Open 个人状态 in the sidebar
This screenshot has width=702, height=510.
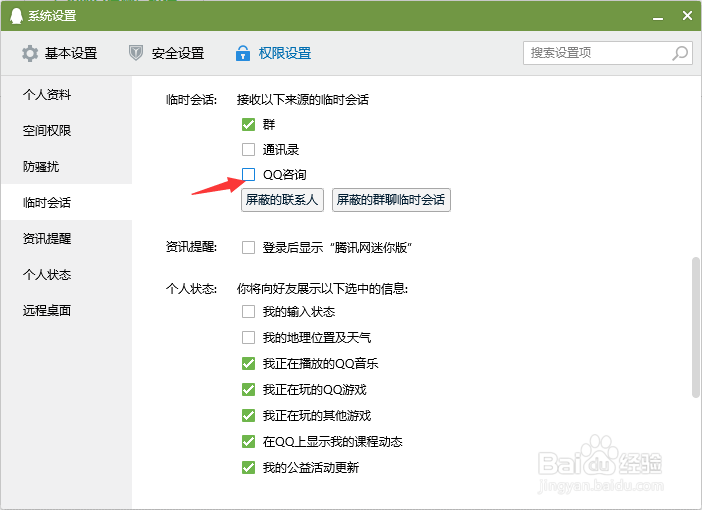tap(66, 274)
